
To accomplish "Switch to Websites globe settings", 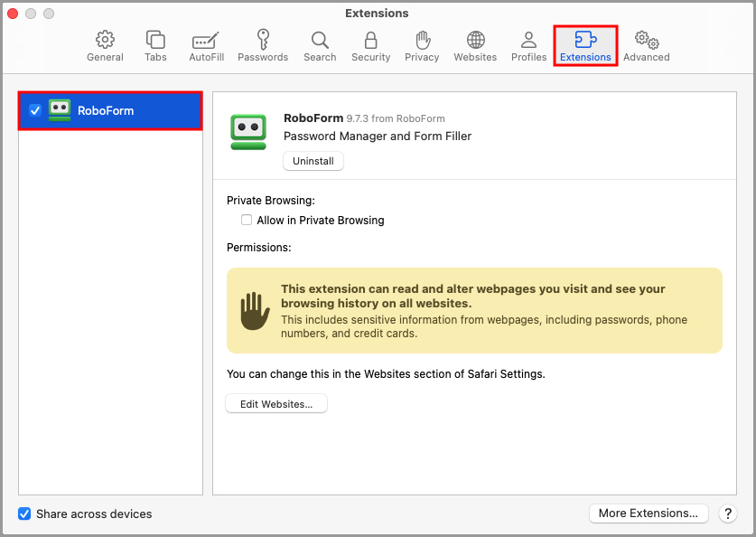I will tap(475, 46).
